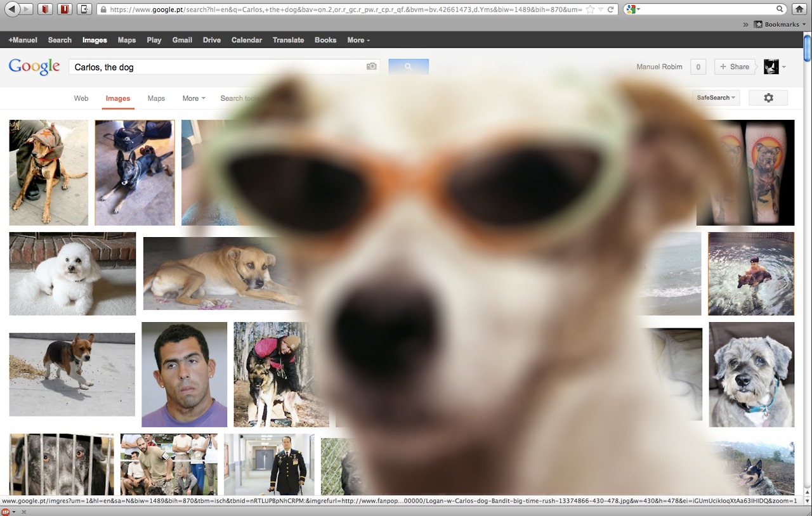
Task: Click the red book icon marked T
Action: (65, 10)
